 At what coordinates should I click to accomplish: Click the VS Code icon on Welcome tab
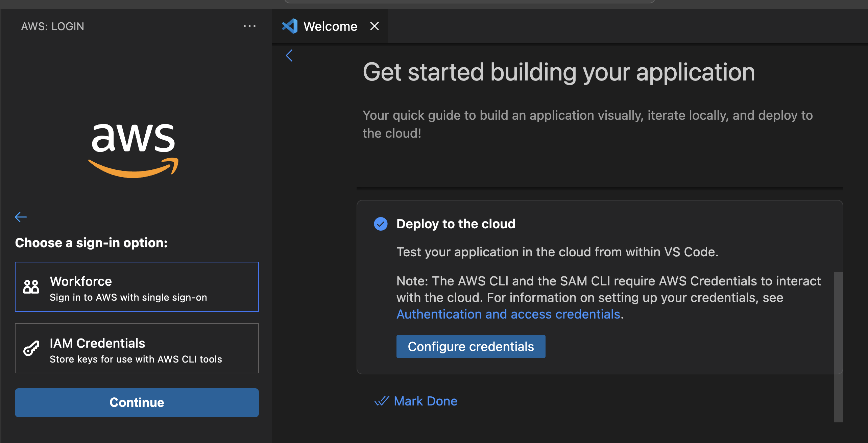[x=290, y=26]
